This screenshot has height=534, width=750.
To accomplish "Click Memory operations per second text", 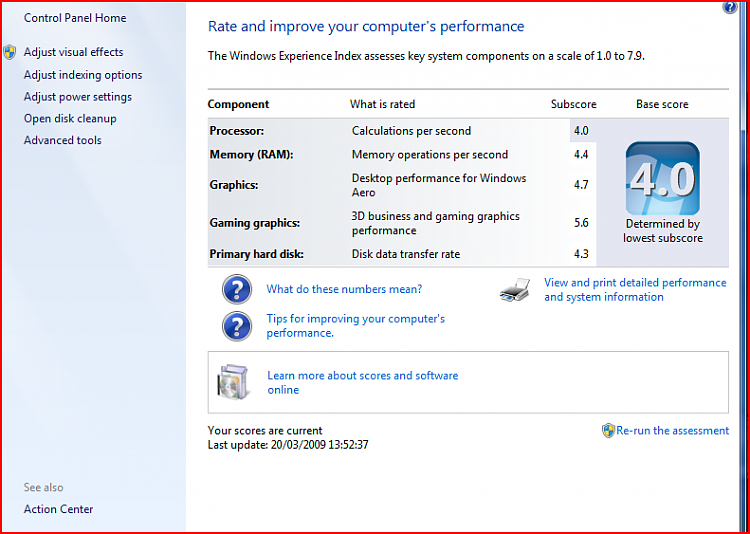I will tap(430, 155).
